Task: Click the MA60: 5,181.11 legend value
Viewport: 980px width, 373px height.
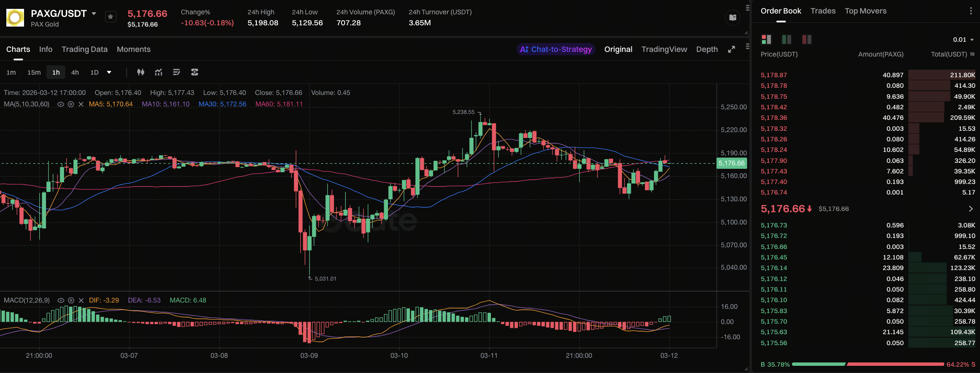Action: (x=279, y=104)
